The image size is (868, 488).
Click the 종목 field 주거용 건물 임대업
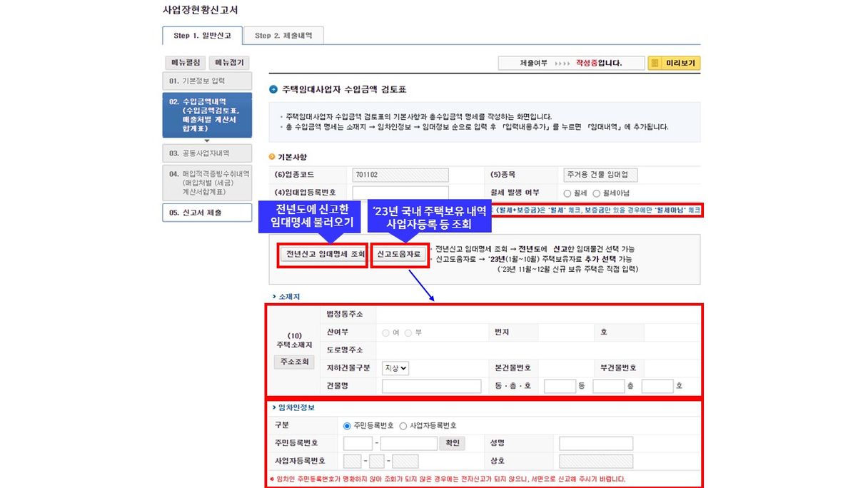[600, 175]
